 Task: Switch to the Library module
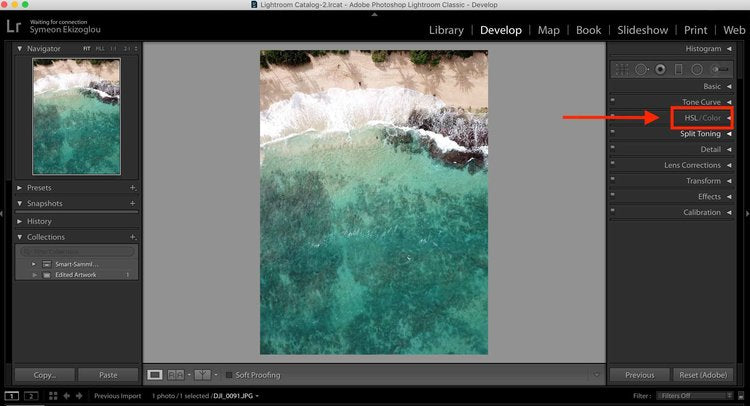(446, 30)
